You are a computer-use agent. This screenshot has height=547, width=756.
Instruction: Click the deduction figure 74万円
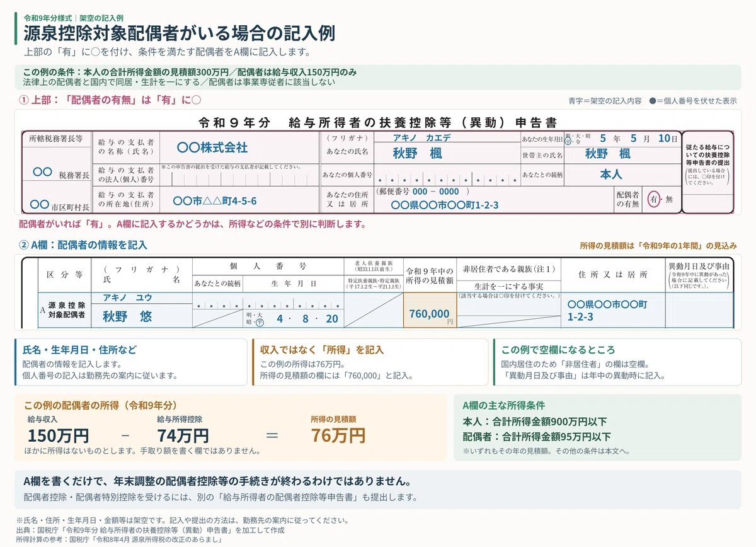[183, 435]
